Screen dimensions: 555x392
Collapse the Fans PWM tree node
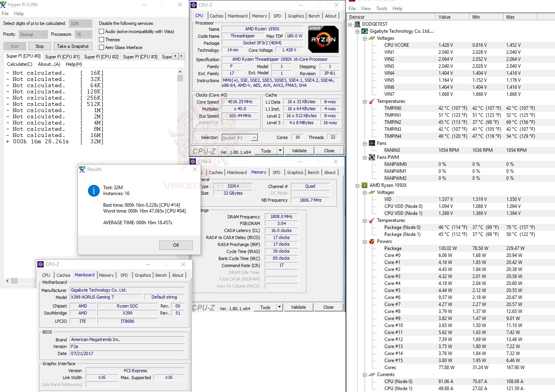pos(365,157)
